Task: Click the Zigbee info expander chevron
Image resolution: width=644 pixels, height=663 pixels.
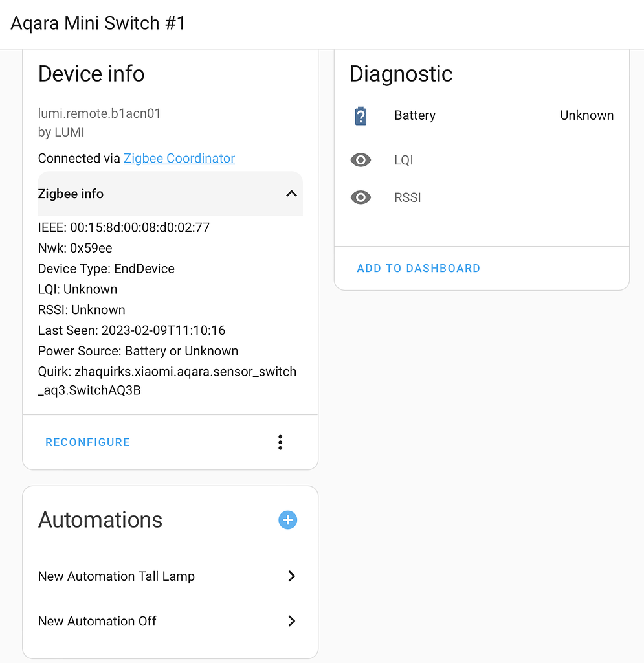Action: (291, 194)
